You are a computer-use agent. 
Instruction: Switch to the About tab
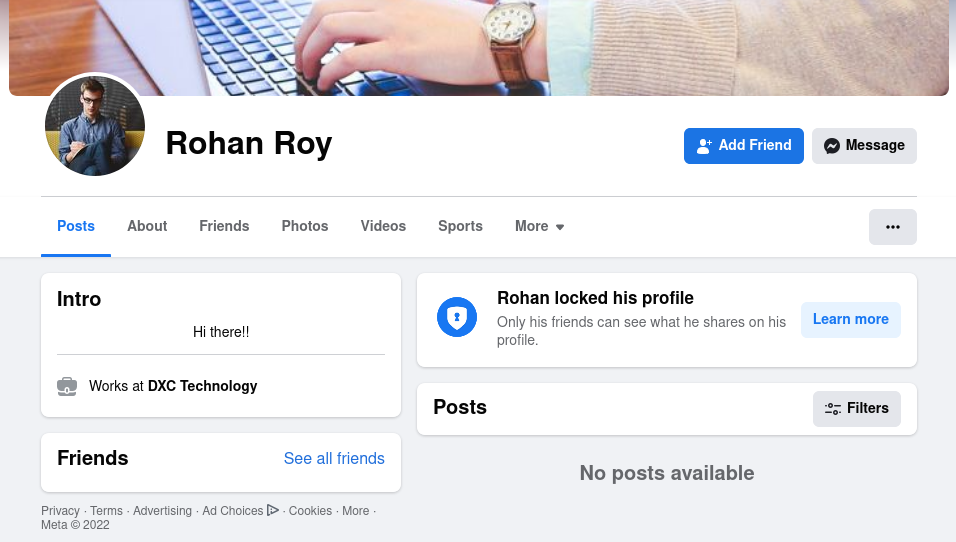[x=147, y=226]
